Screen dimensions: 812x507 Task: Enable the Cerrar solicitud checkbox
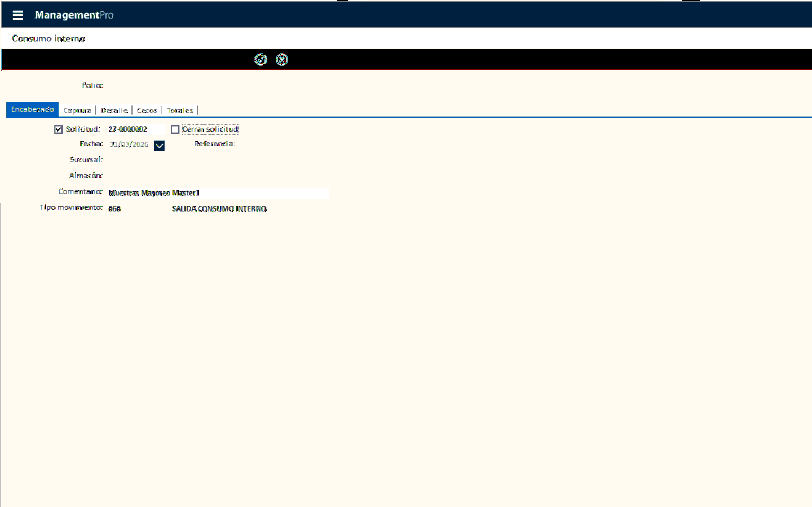point(175,129)
